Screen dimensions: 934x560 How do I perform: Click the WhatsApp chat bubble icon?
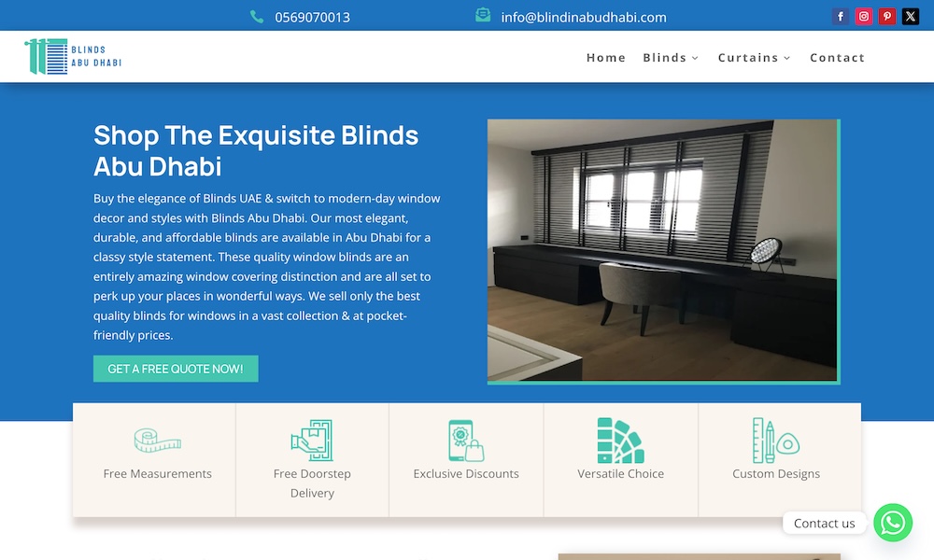[893, 523]
